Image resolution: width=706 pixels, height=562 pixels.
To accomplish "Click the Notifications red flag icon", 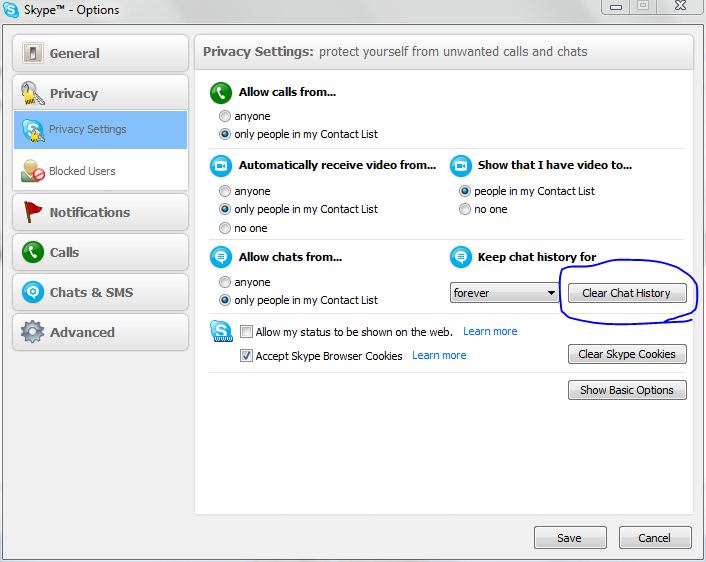I will point(32,212).
